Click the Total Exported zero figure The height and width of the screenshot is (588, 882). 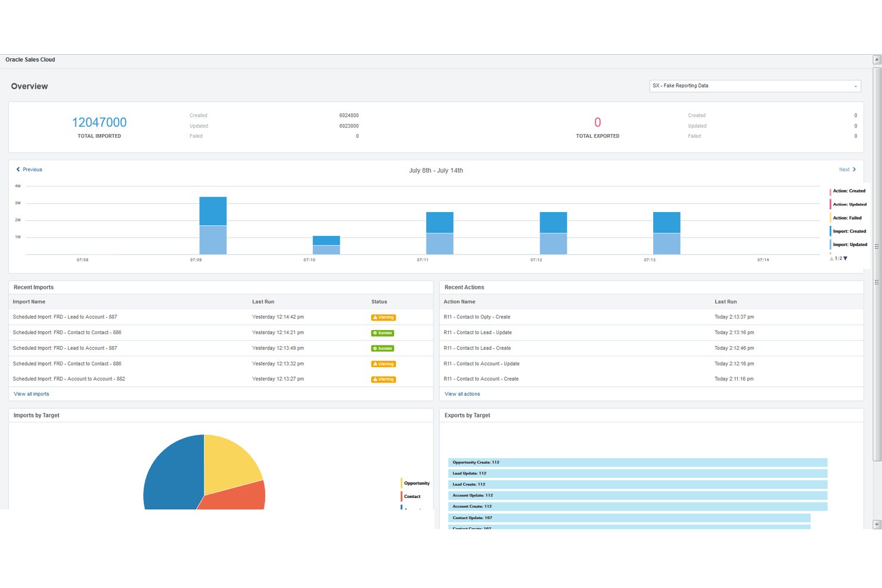click(x=598, y=123)
